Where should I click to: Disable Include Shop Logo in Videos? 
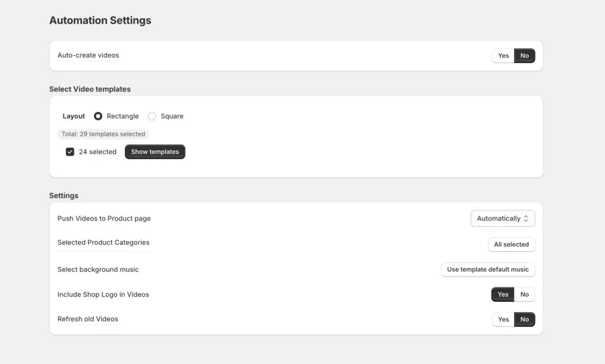(525, 294)
